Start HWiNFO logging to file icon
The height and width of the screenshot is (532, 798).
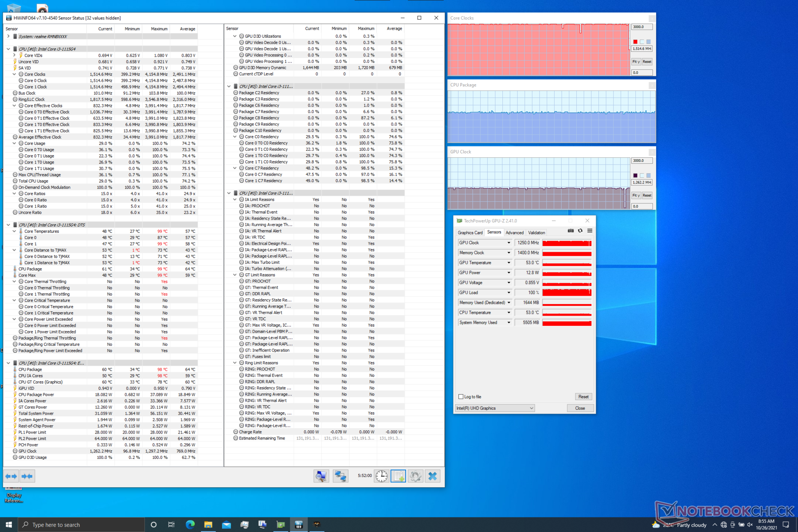[x=398, y=476]
